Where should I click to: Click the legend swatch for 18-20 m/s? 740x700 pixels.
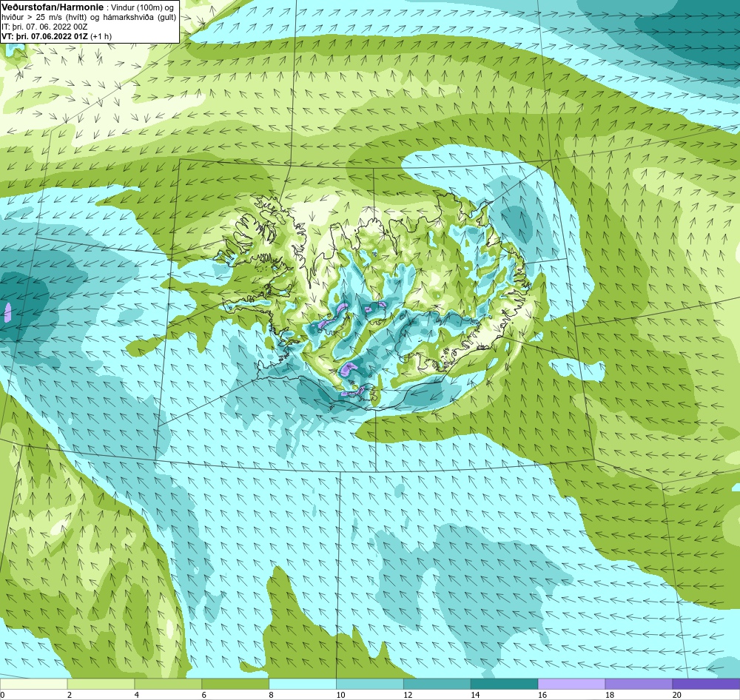point(639,684)
